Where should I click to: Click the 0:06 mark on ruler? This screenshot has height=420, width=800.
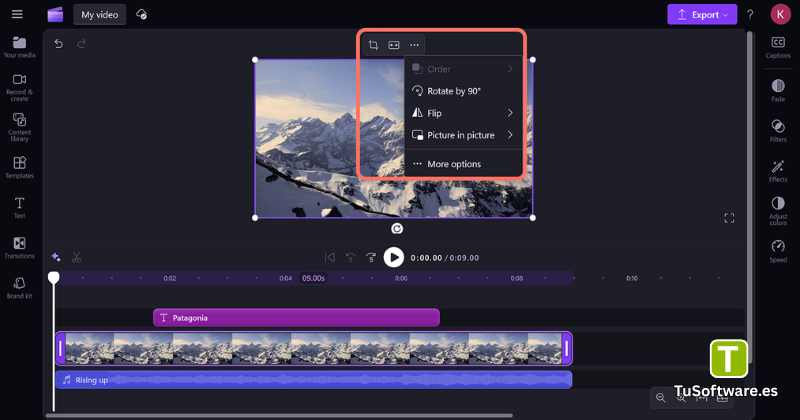(401, 278)
